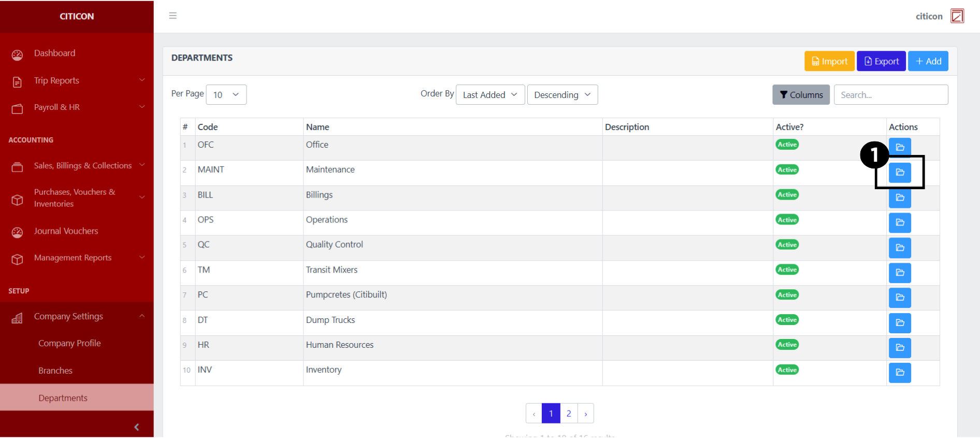Click the hamburger menu icon in header
Screen dimensions: 980x438
coord(172,16)
